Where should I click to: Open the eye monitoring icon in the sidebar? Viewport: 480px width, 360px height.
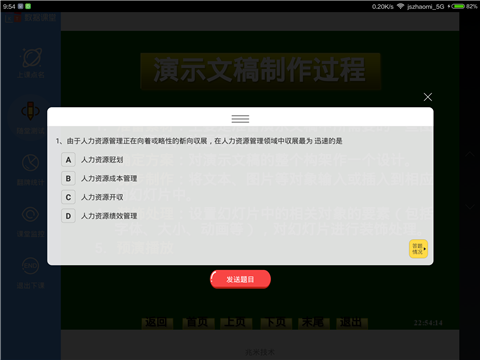click(30, 214)
